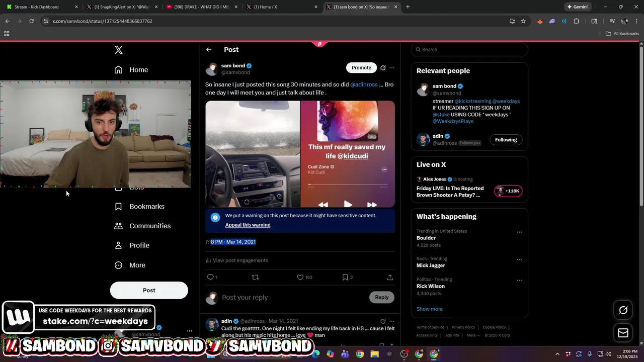Click the Reply button
644x362 pixels.
click(382, 297)
